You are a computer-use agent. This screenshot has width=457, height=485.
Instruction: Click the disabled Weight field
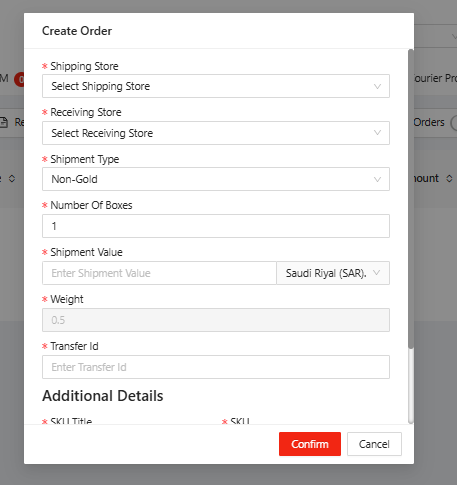tap(216, 320)
